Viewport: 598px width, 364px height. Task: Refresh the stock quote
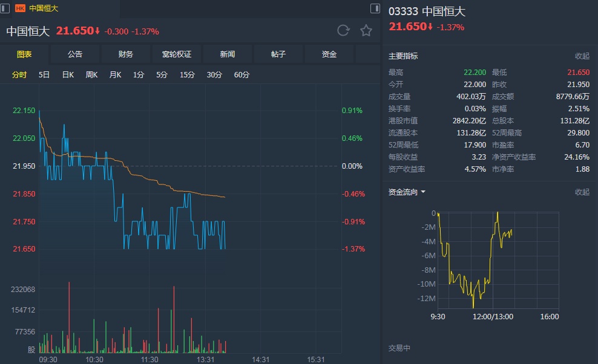(343, 30)
